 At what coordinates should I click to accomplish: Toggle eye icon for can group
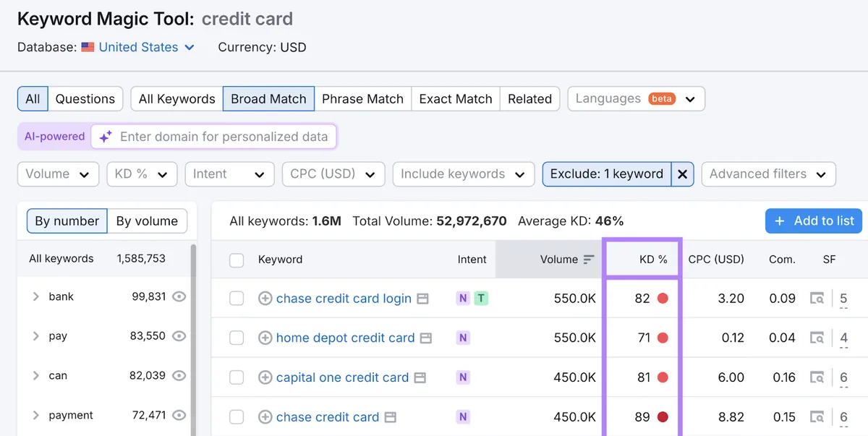pos(179,376)
